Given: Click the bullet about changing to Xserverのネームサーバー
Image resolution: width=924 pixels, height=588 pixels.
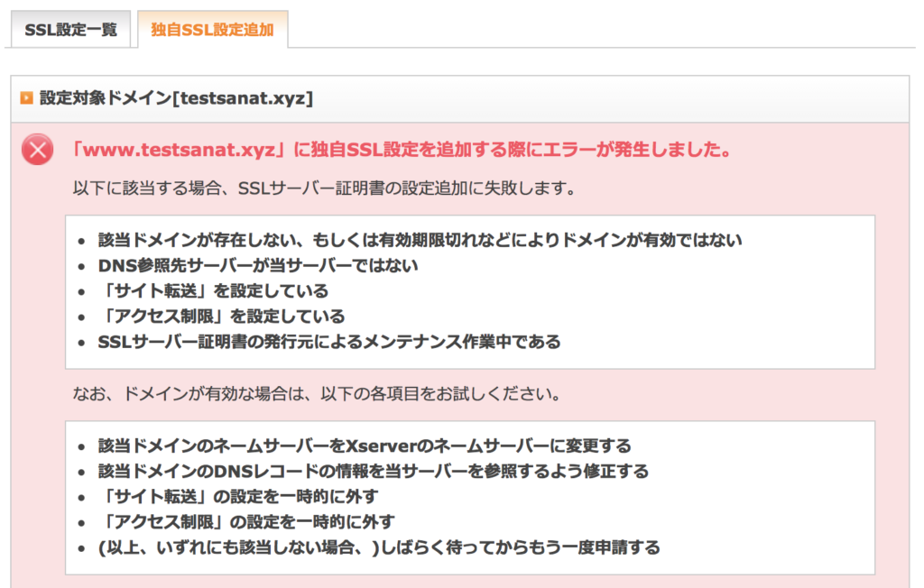Looking at the screenshot, I should pos(365,446).
